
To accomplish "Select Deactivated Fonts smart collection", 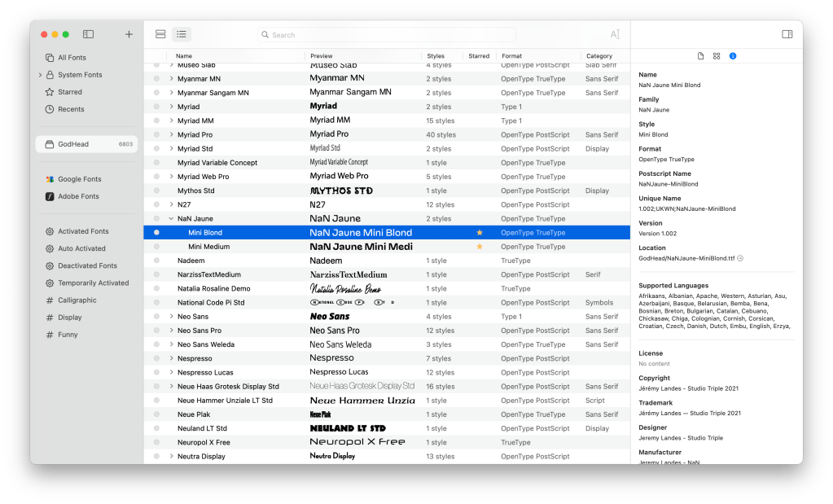I will (x=87, y=265).
